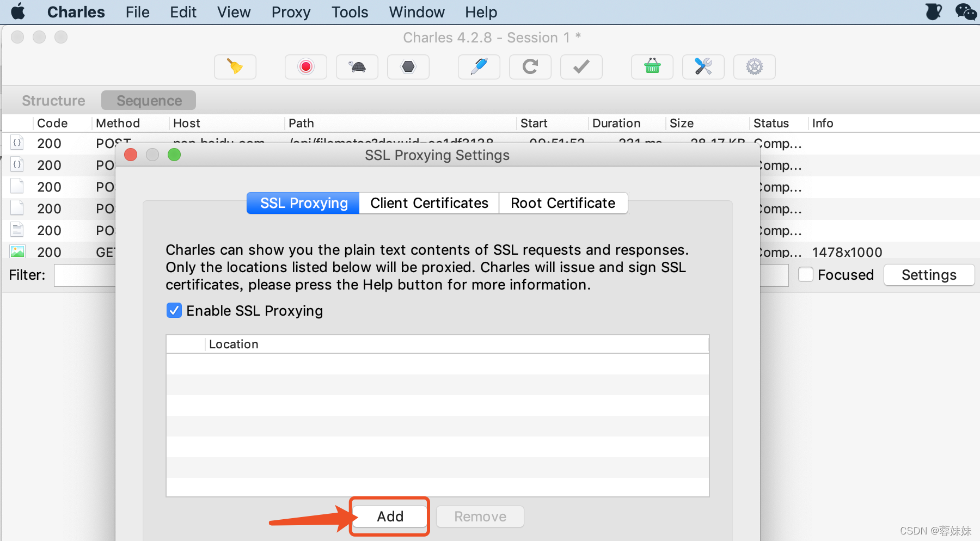Click the WeChat menu bar icon
This screenshot has height=541, width=980.
(966, 11)
